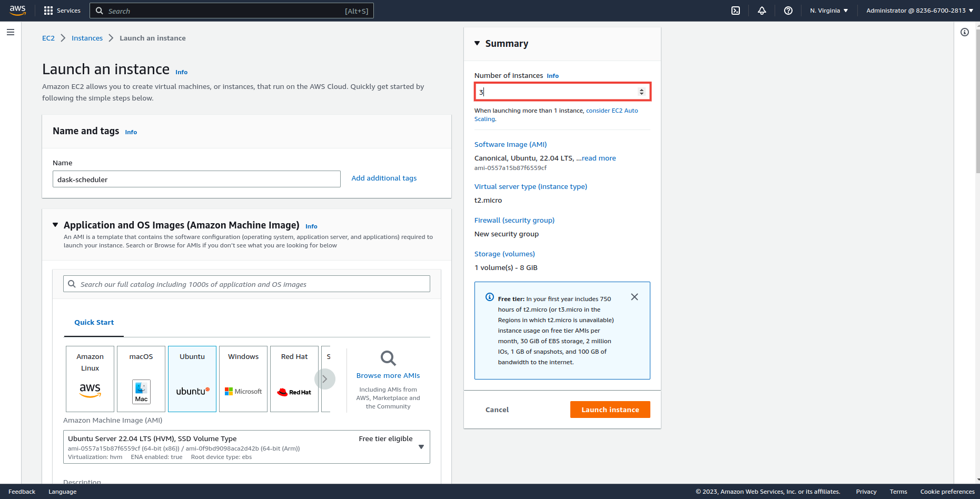This screenshot has width=980, height=499.
Task: Open Info link beside Application and OS Images
Action: pyautogui.click(x=311, y=227)
